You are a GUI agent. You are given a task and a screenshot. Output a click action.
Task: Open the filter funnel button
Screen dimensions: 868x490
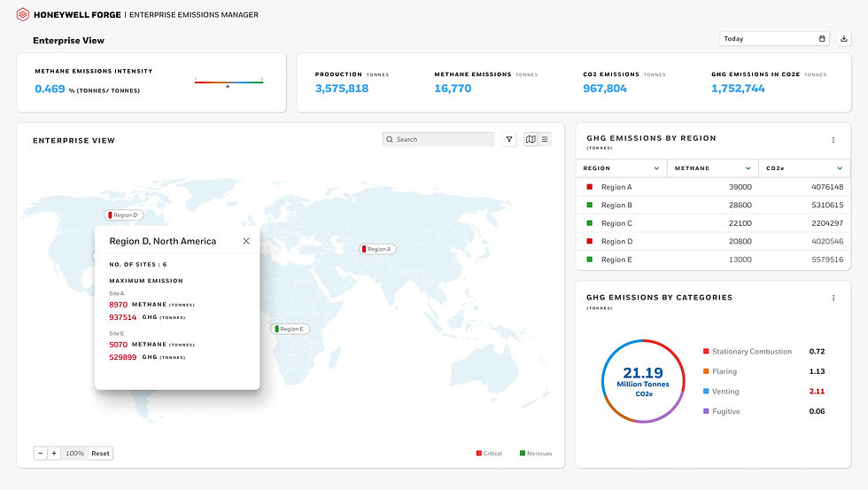point(509,139)
